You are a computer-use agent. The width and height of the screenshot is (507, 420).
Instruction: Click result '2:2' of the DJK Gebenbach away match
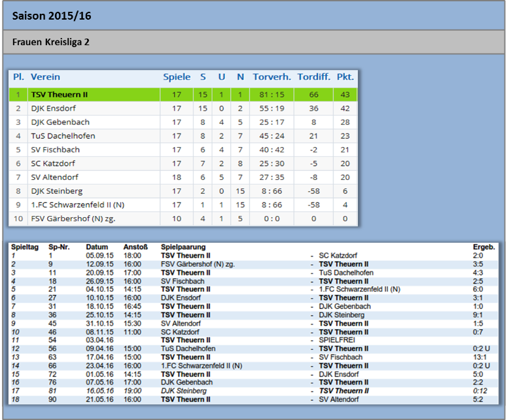coord(478,383)
